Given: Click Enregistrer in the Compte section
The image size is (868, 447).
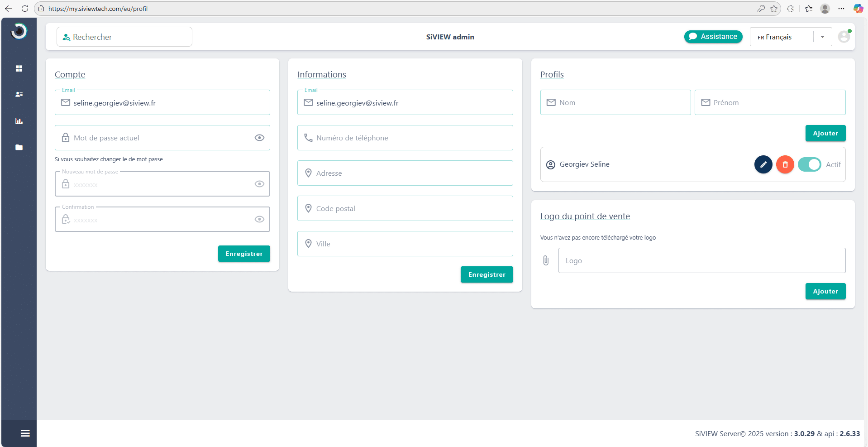Looking at the screenshot, I should pos(244,254).
